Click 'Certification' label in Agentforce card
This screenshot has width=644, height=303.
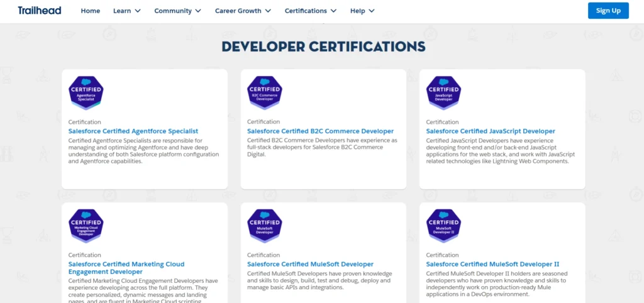[x=85, y=122]
